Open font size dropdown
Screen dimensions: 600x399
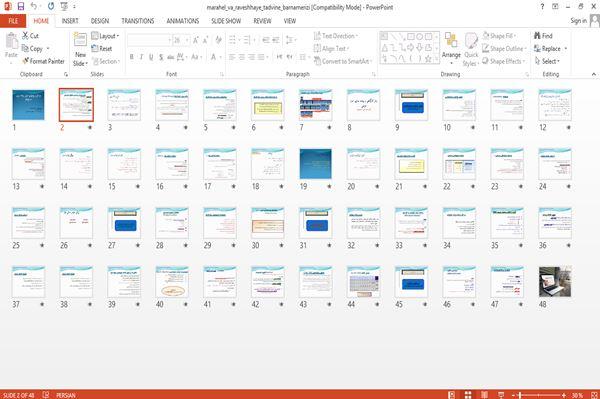(x=187, y=40)
